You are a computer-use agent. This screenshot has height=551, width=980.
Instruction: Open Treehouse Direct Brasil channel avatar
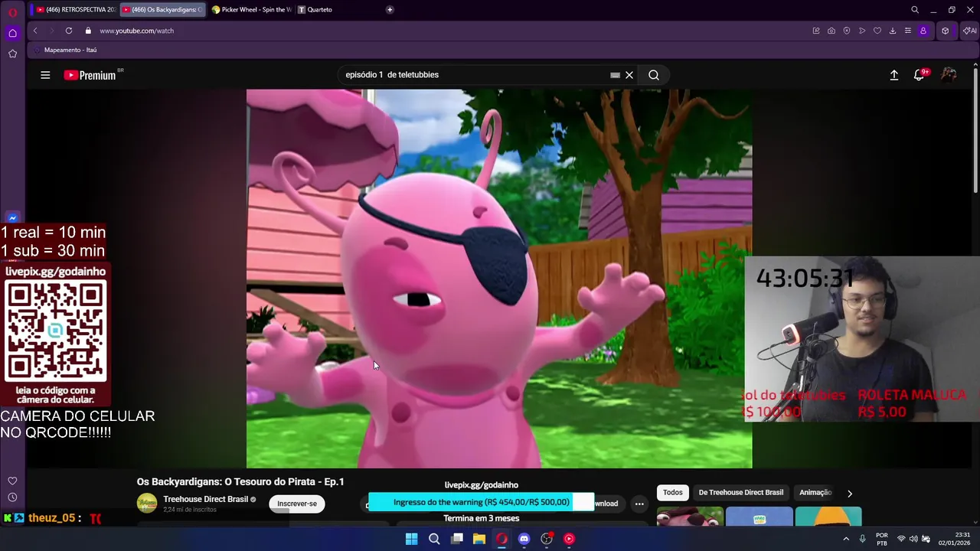click(147, 504)
